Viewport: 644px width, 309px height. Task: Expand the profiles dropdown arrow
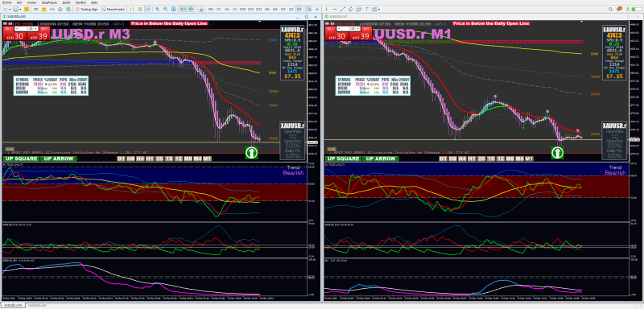click(x=20, y=10)
